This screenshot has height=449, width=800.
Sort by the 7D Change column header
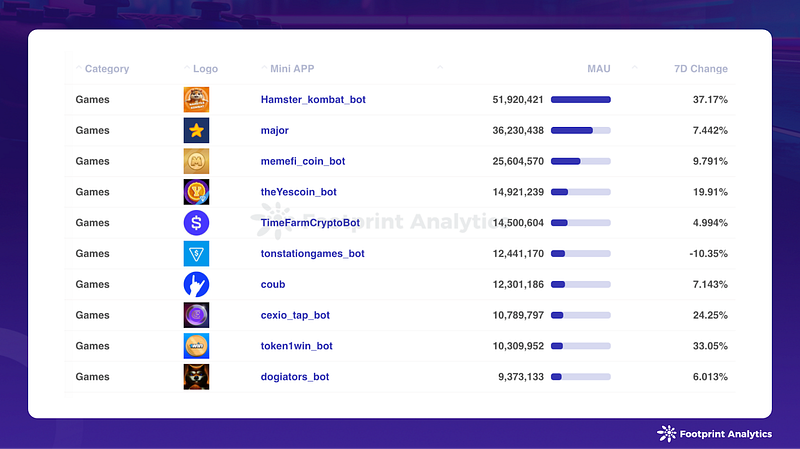click(700, 69)
